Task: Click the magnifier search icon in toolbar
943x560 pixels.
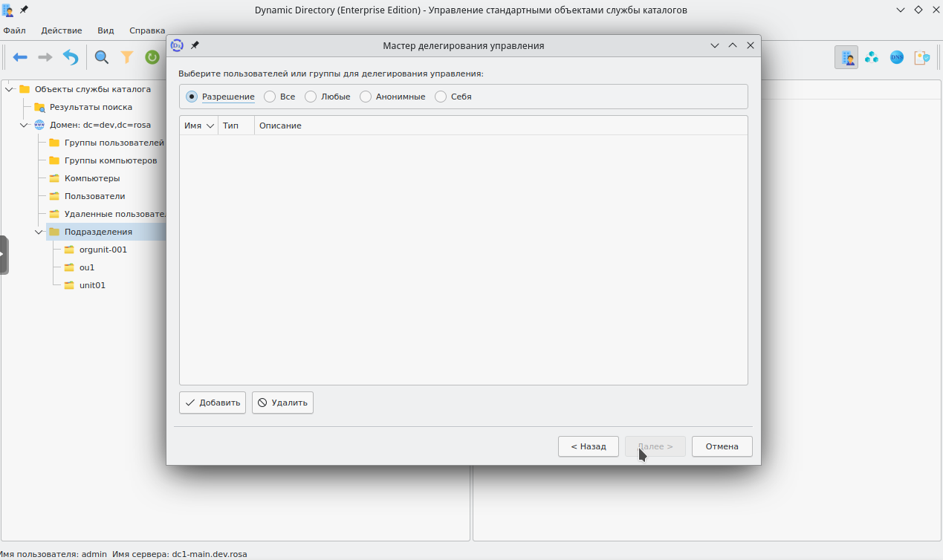Action: click(x=102, y=57)
